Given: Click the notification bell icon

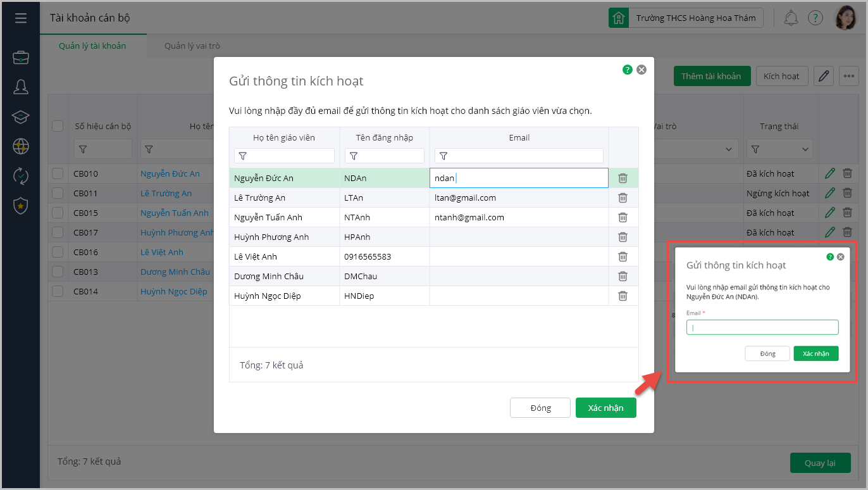Looking at the screenshot, I should tap(791, 18).
